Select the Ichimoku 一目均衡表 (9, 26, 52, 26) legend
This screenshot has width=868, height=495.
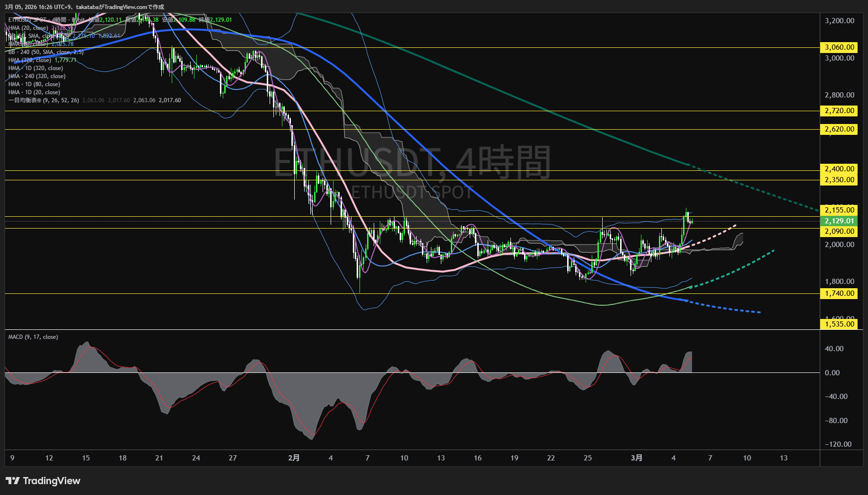[x=44, y=100]
